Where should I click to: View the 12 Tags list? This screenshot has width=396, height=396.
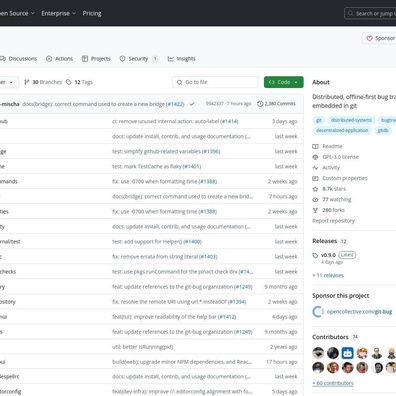click(x=79, y=82)
